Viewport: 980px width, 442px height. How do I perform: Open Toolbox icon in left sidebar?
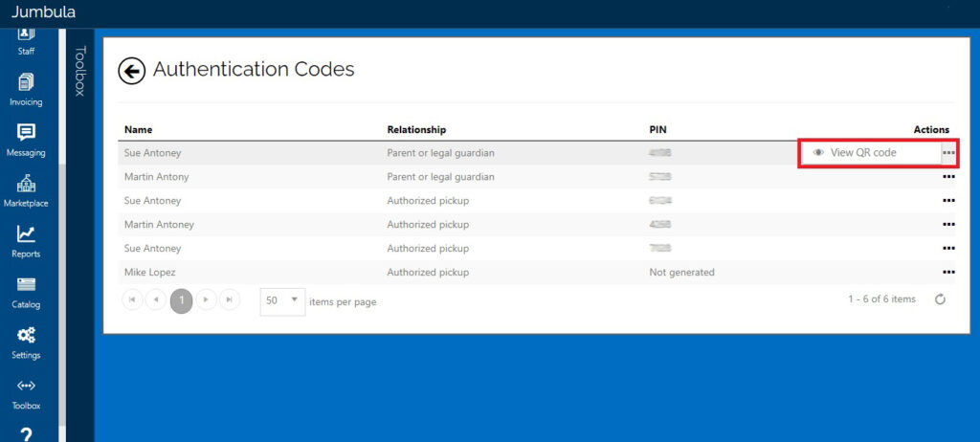click(x=26, y=394)
